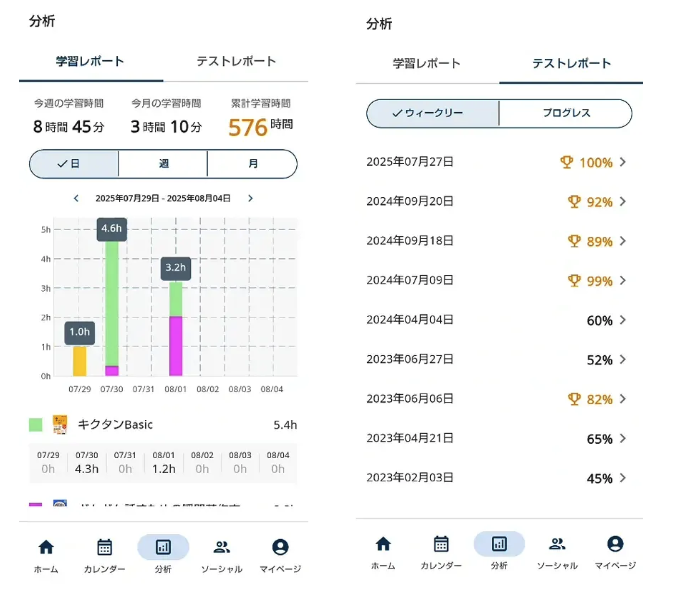Screen dimensions: 678x592
Task: Go to previous date range arrow
Action: point(76,199)
